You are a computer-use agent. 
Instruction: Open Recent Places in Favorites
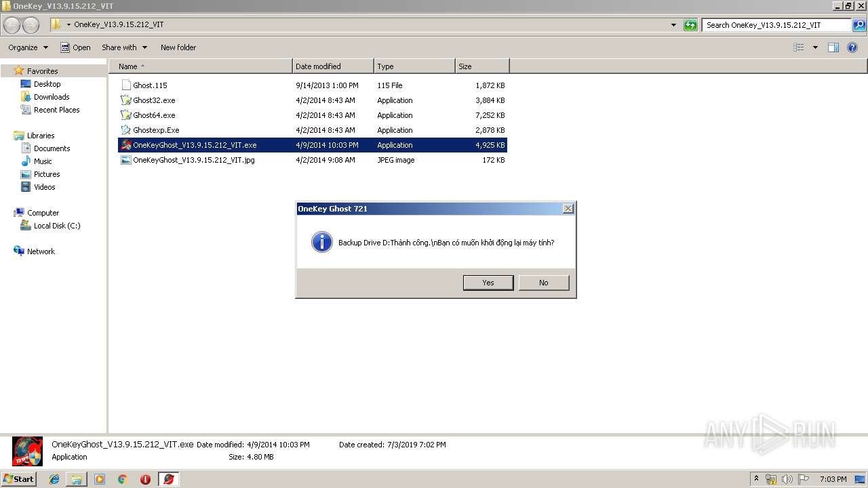click(56, 110)
